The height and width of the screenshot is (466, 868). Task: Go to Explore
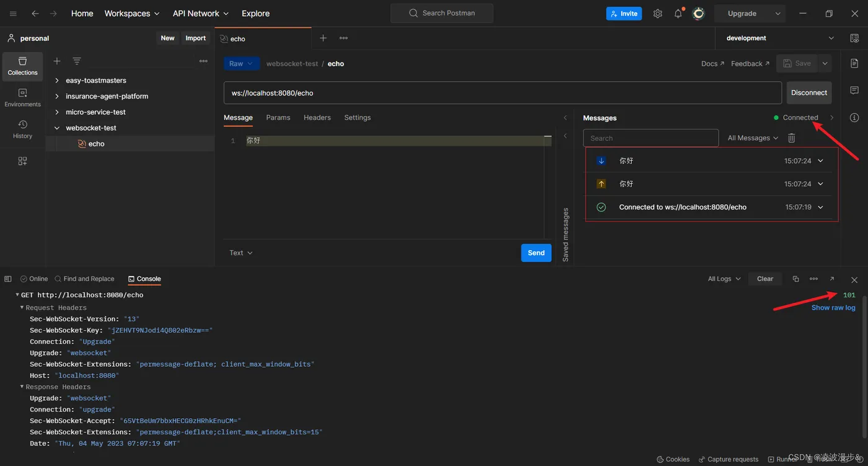coord(255,14)
